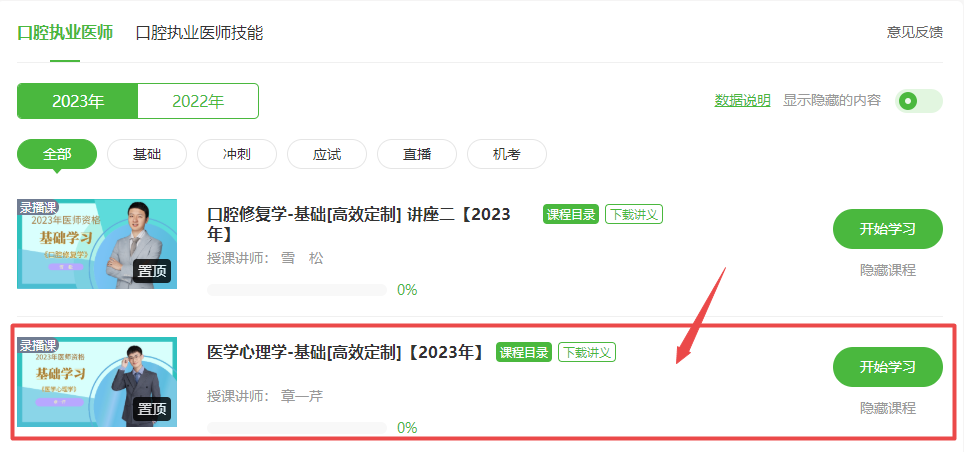Hide the 医学心理学 course
This screenshot has width=964, height=452.
click(888, 408)
